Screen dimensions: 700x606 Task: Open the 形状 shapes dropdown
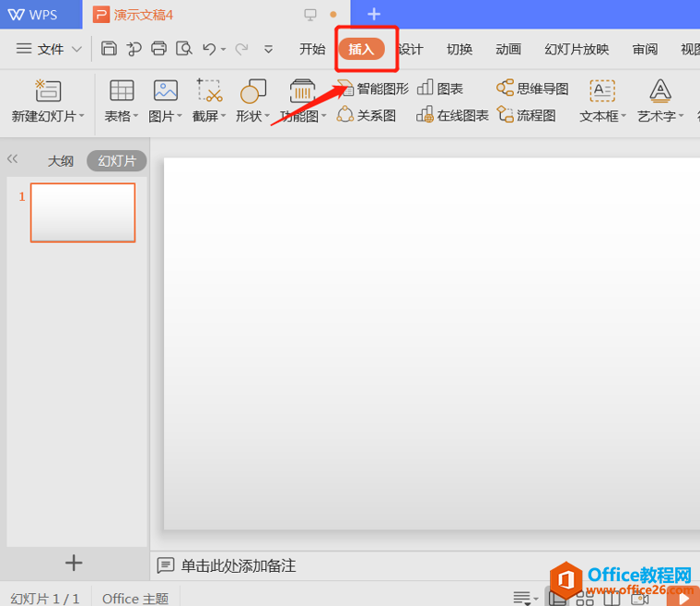(x=252, y=116)
